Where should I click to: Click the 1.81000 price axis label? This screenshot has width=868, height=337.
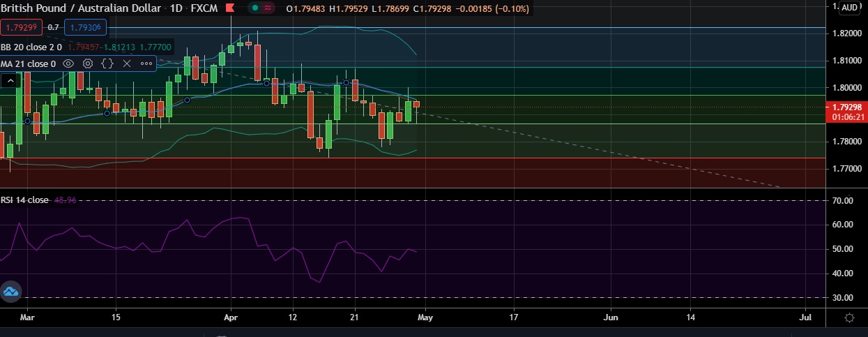(x=846, y=61)
